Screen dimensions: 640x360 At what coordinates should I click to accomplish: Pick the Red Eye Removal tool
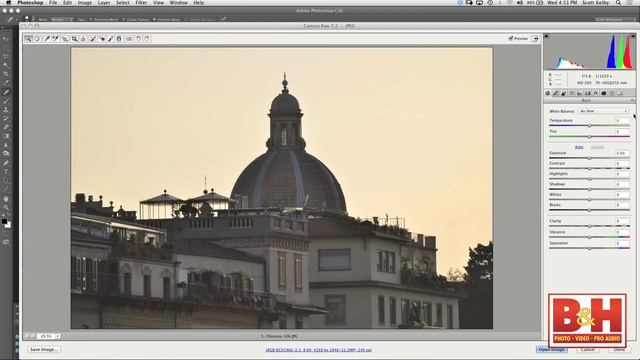pyautogui.click(x=102, y=39)
